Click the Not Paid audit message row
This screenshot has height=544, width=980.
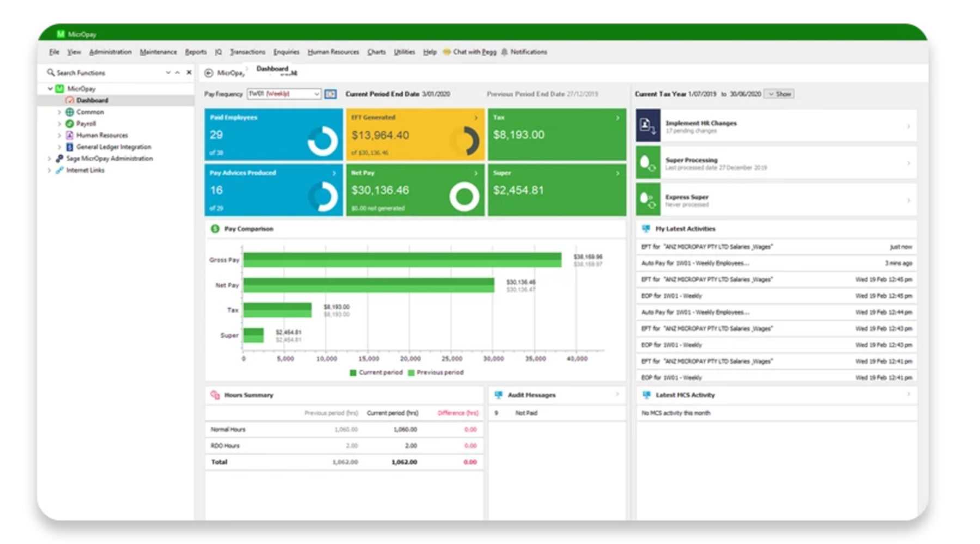(x=557, y=413)
